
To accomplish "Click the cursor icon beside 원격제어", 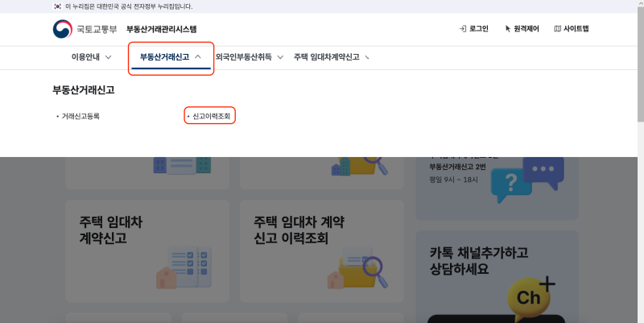I will 508,29.
